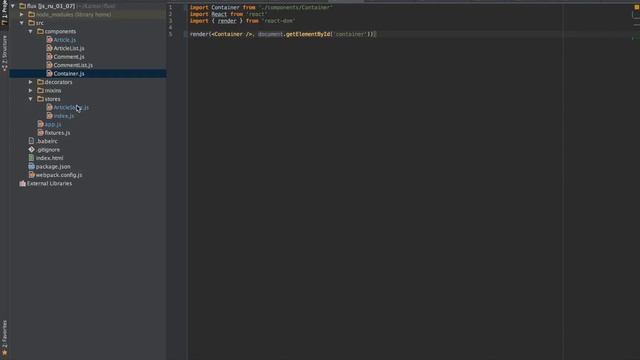
Task: Click the Article.js file icon
Action: tap(49, 40)
